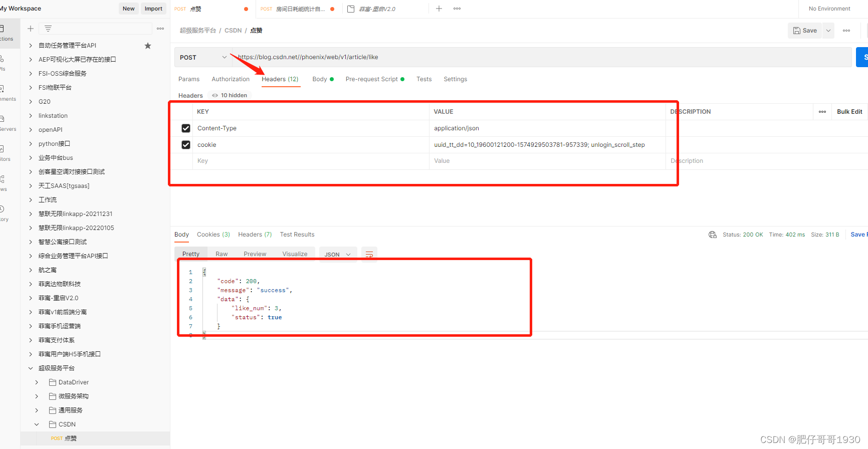Switch to the Authorization tab

tap(231, 79)
